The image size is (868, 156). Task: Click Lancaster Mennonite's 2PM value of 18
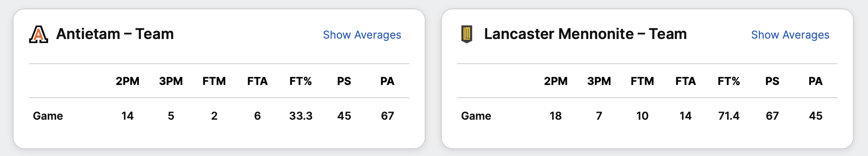[x=556, y=116]
